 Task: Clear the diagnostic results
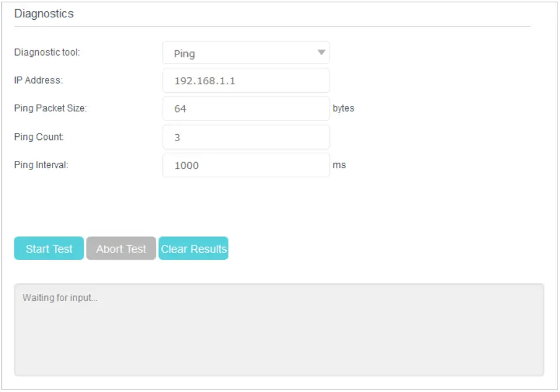pyautogui.click(x=194, y=248)
